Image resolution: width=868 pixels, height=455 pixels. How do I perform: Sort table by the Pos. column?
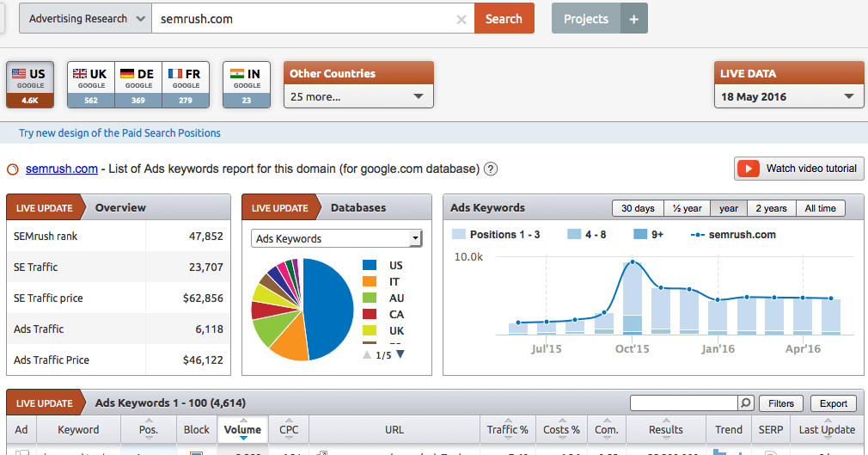(x=149, y=430)
